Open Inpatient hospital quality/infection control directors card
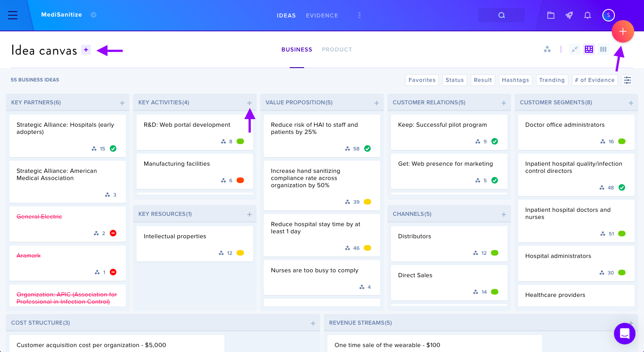 576,175
